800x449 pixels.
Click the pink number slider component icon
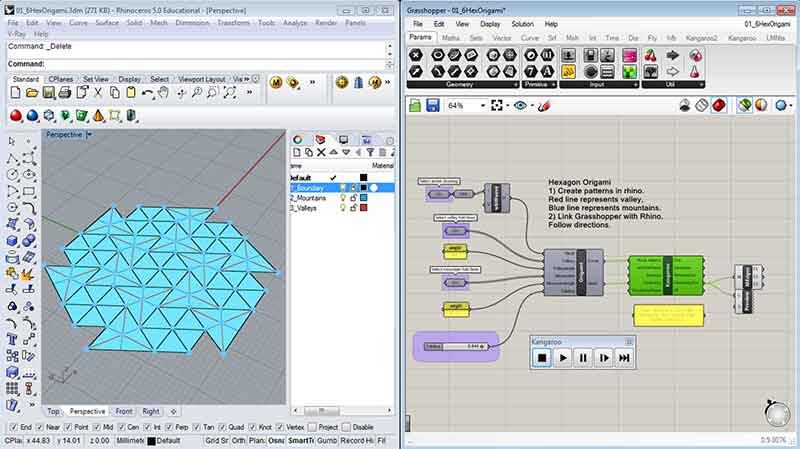point(630,56)
